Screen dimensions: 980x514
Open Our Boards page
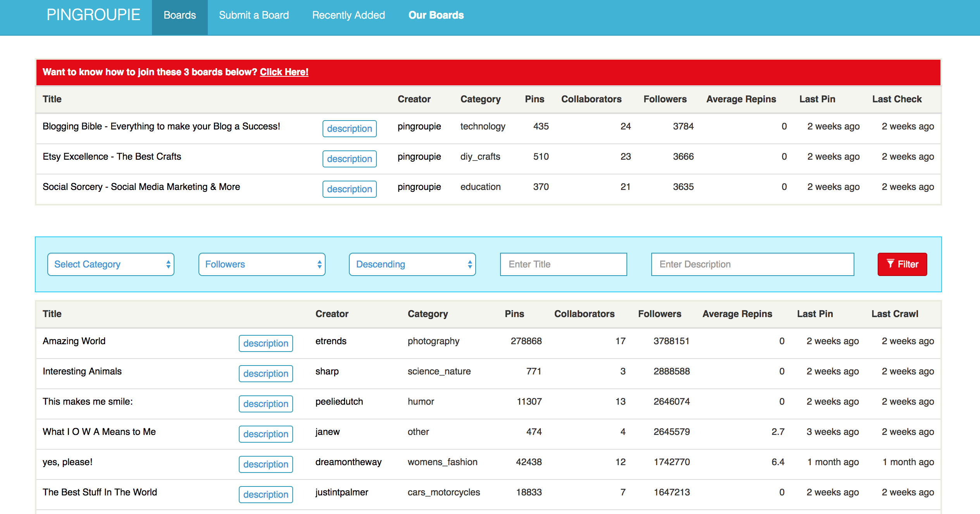[436, 15]
